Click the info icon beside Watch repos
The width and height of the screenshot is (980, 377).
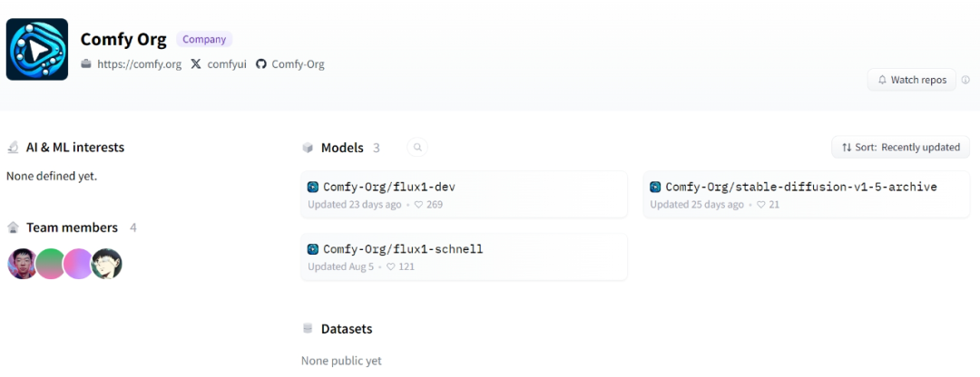click(965, 80)
